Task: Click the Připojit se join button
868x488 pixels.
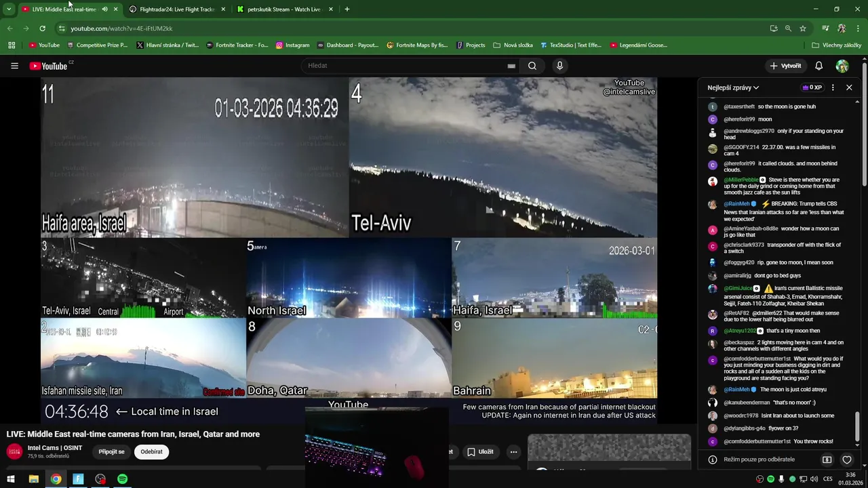Action: pyautogui.click(x=111, y=451)
